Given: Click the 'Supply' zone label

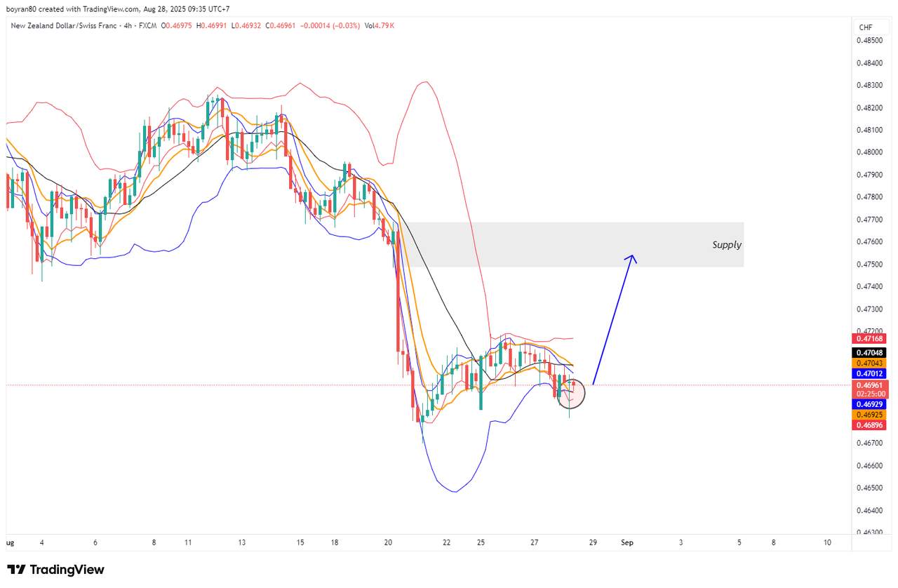Looking at the screenshot, I should 727,245.
